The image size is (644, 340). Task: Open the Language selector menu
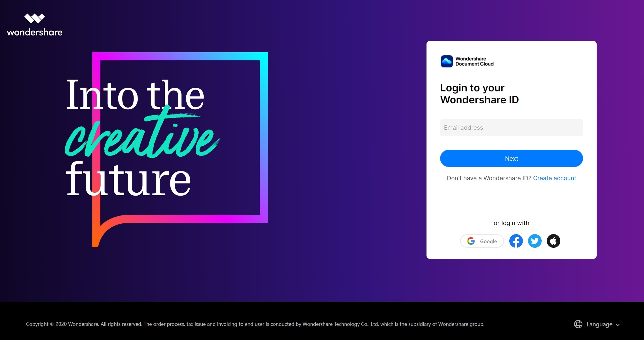coord(596,324)
